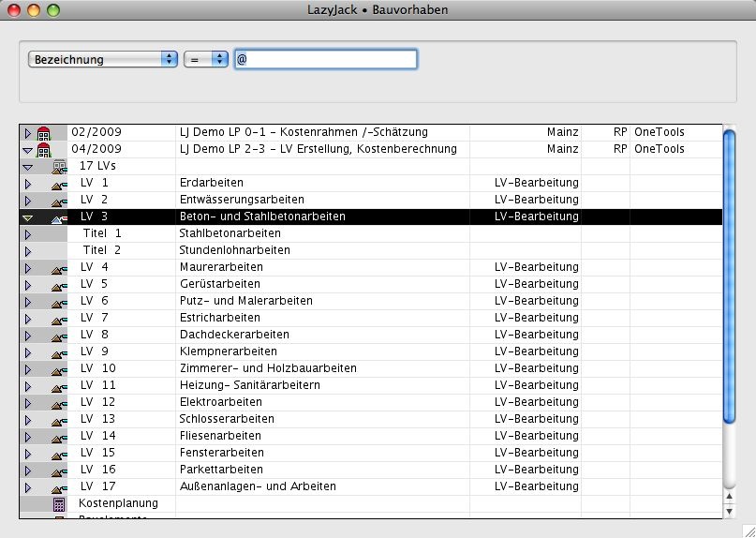Click the scroll up arrow
756x538 pixels.
pos(730,496)
